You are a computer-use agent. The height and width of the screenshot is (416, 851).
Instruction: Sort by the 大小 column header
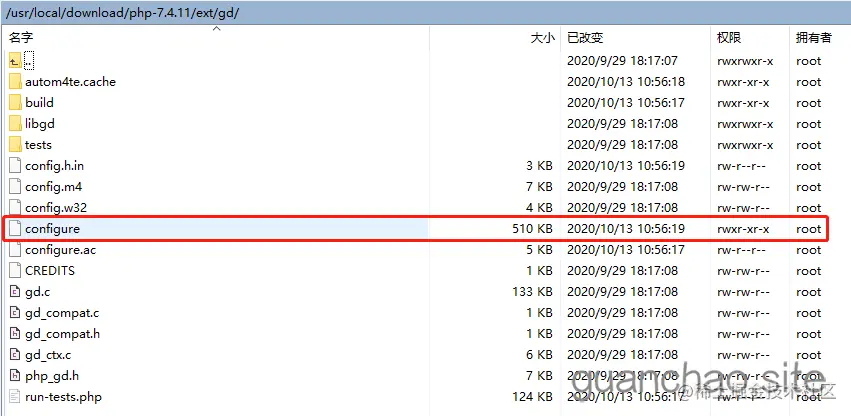(543, 37)
